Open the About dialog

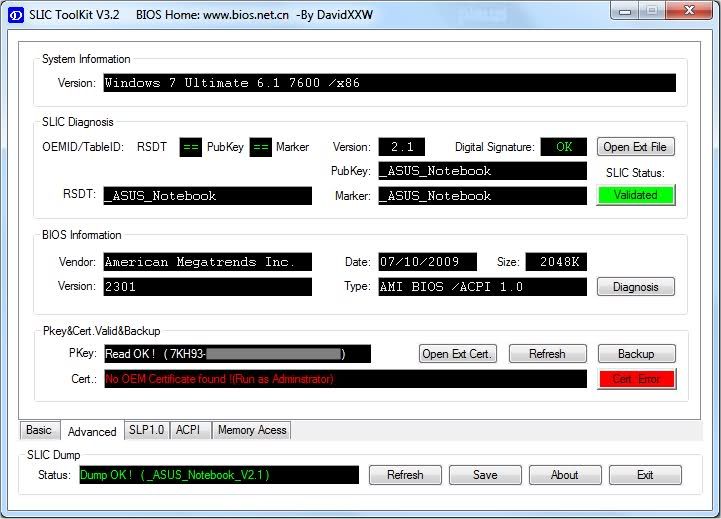tap(565, 475)
